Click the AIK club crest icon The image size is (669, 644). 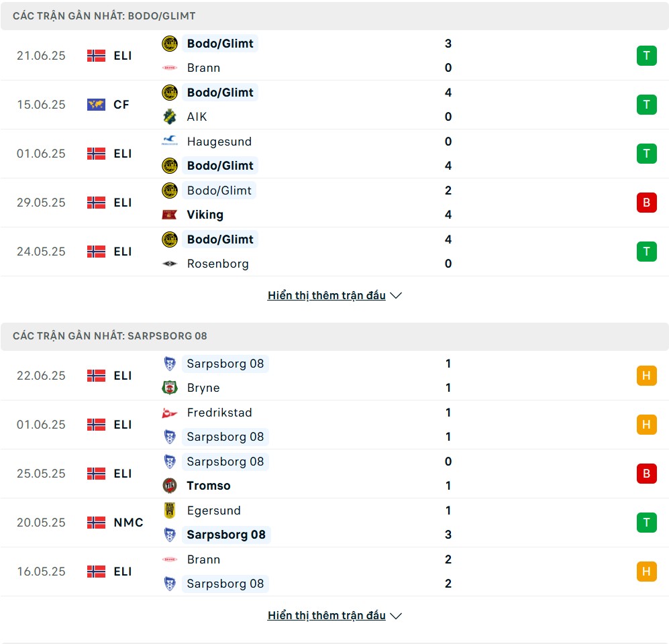coord(170,117)
